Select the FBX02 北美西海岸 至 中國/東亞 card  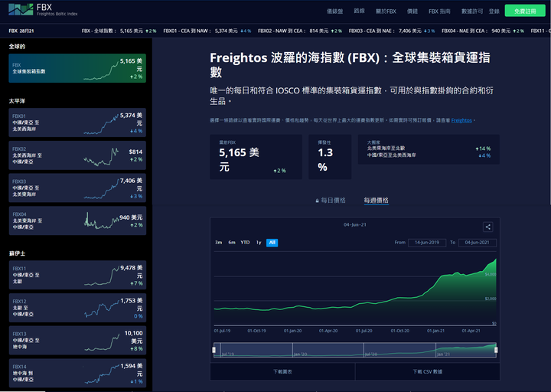pos(77,155)
